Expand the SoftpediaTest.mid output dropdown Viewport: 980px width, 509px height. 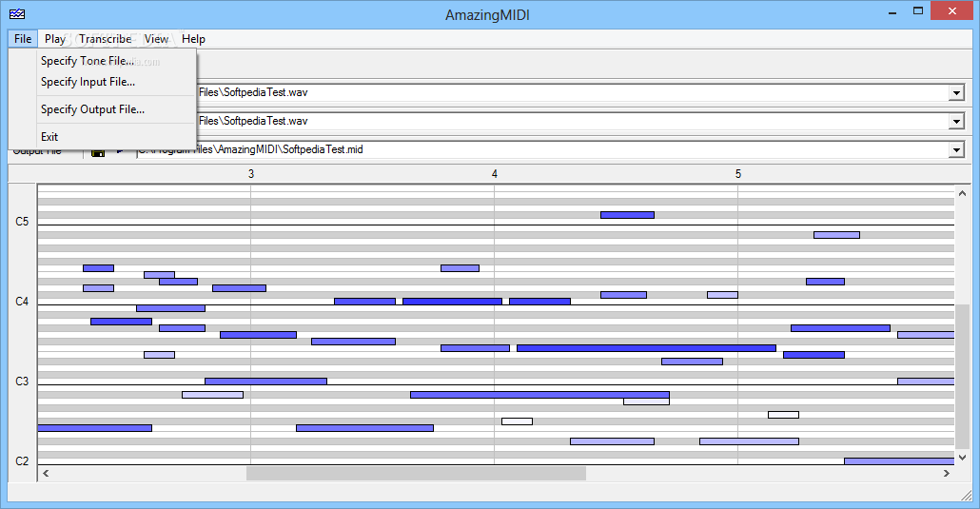[956, 150]
